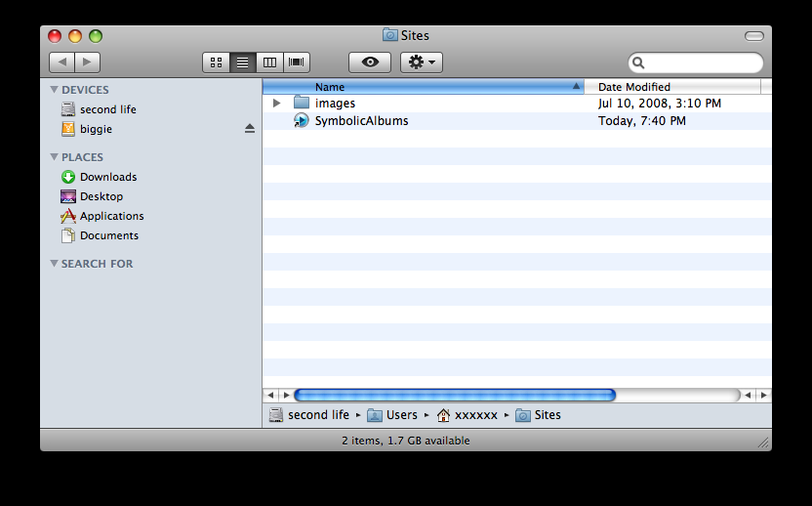
Task: Minimize the window with yellow button
Action: (x=75, y=36)
